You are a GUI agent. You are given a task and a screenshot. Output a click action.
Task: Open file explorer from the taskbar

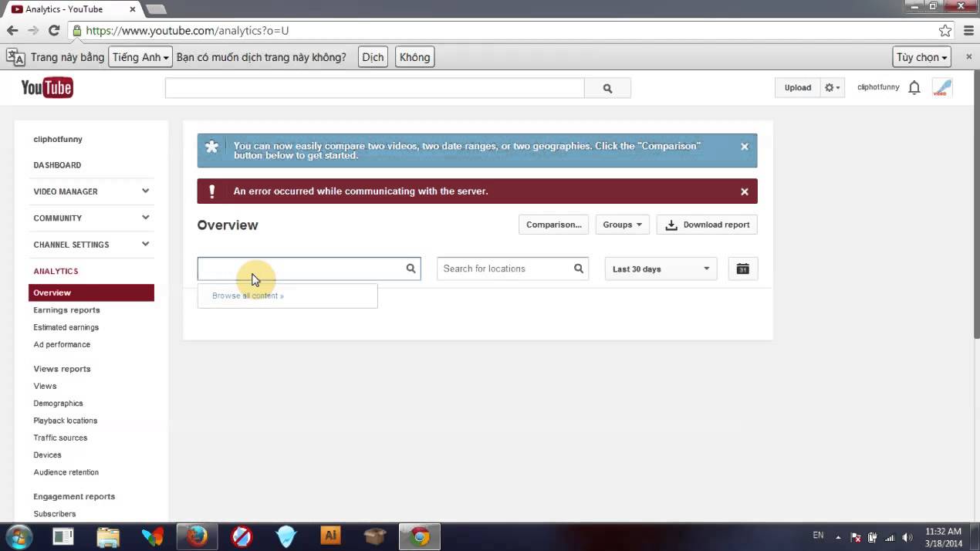[x=108, y=536]
